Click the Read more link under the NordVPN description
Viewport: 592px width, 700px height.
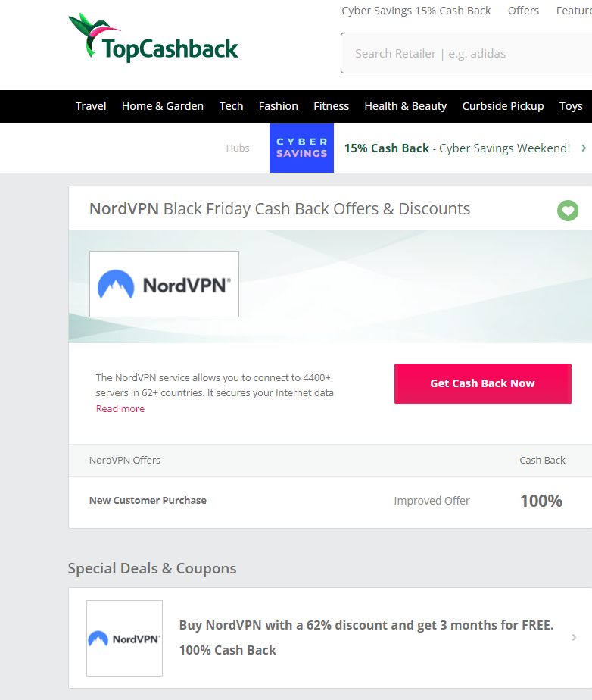(x=120, y=408)
